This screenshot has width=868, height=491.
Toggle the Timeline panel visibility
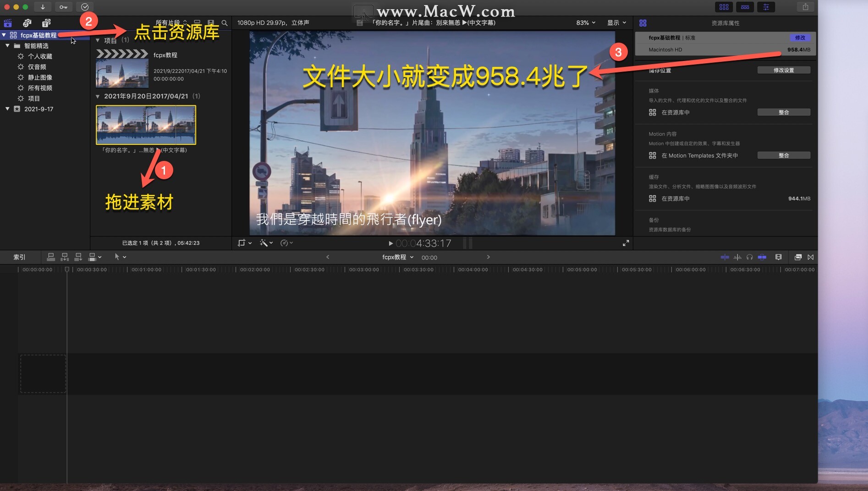point(745,7)
